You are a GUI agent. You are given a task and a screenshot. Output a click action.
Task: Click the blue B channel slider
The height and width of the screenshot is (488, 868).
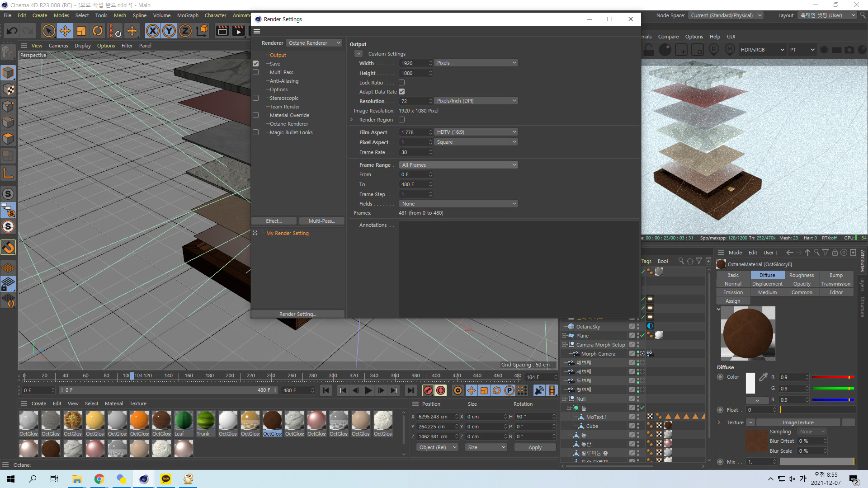click(x=833, y=399)
